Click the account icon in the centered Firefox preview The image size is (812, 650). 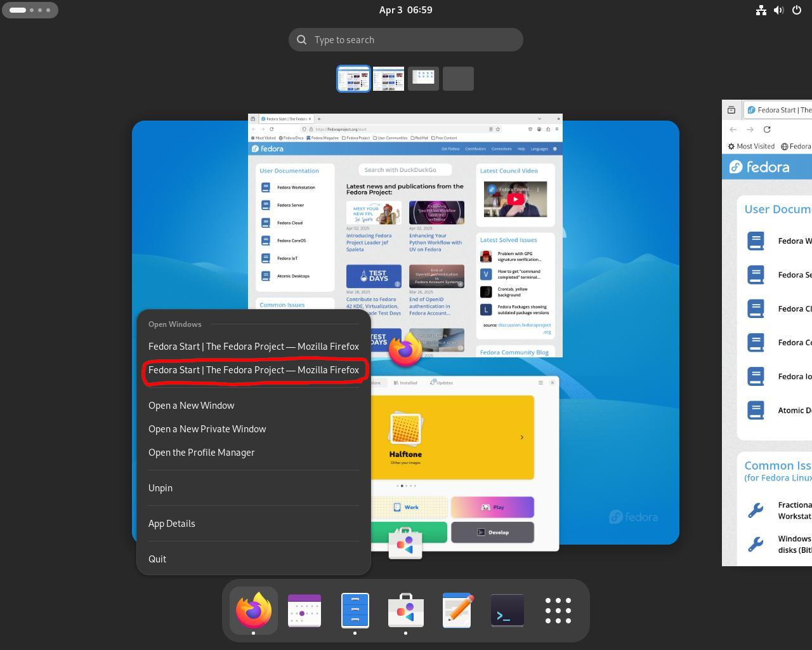(539, 129)
